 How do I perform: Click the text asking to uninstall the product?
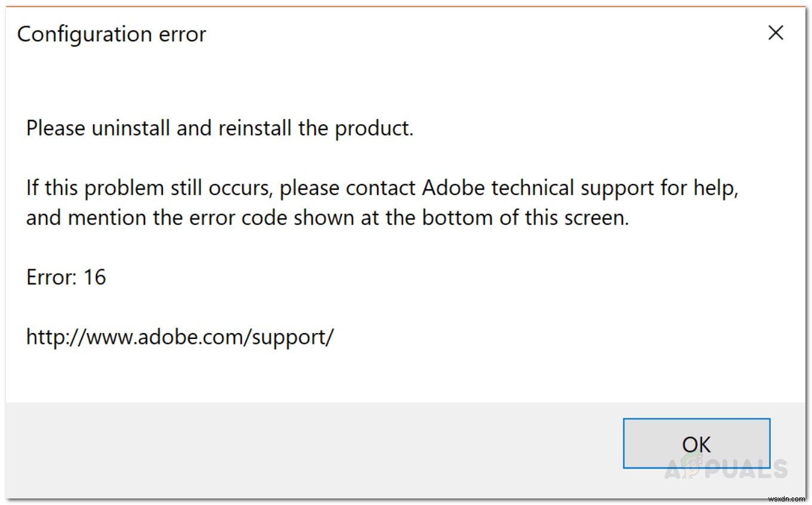[x=220, y=128]
